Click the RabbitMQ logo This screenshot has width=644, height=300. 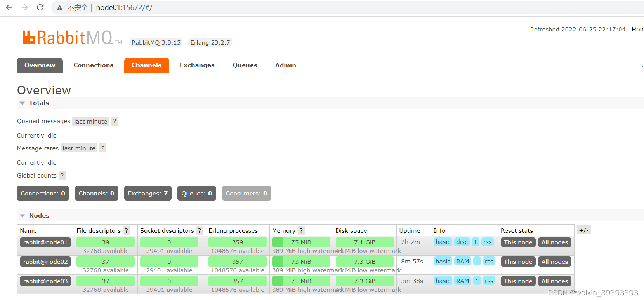coord(72,37)
